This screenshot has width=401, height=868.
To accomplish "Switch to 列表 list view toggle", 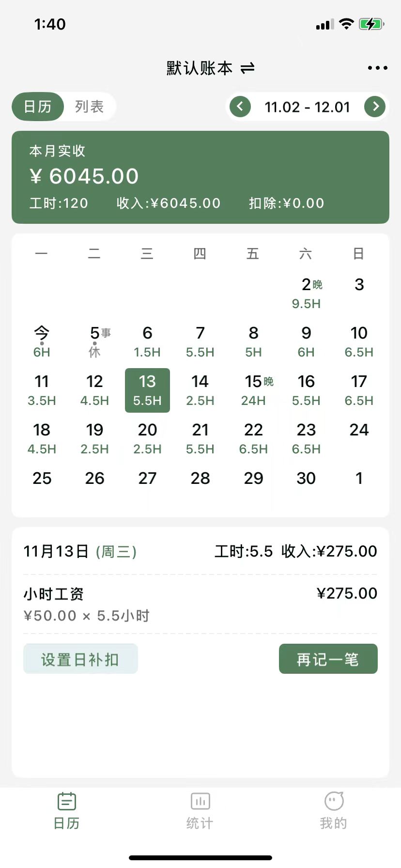I will [90, 107].
